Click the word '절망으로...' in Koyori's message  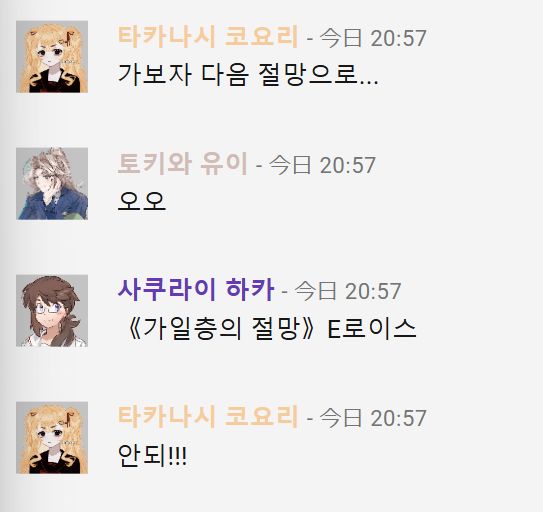pos(318,75)
